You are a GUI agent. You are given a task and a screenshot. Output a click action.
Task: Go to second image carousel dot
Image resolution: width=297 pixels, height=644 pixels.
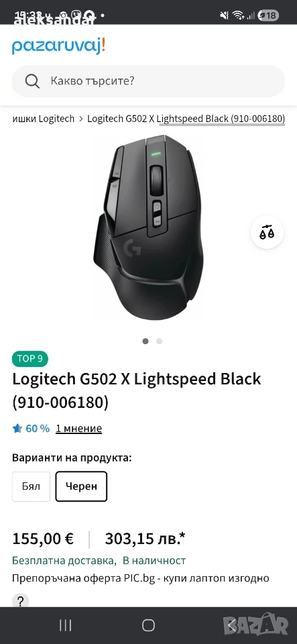coord(159,341)
